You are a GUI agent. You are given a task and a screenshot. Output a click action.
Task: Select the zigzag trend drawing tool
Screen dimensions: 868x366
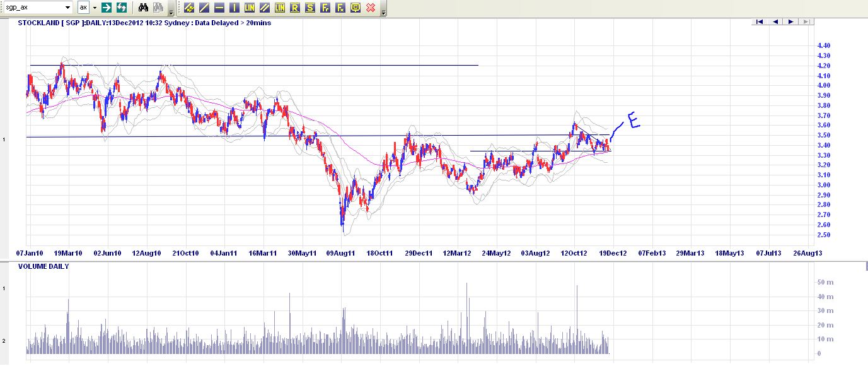tap(189, 8)
